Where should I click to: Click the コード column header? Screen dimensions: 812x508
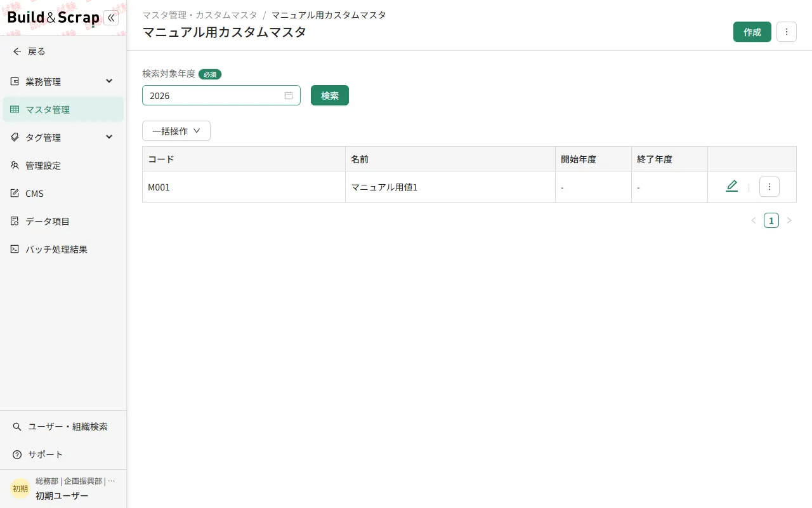click(244, 159)
